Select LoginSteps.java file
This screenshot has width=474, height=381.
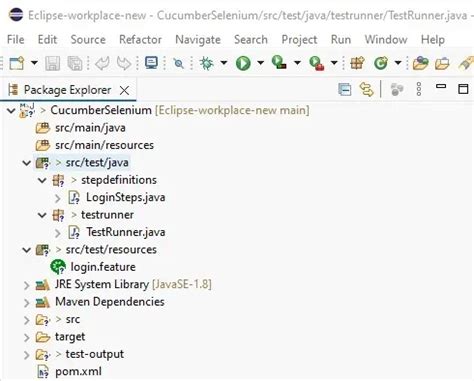pos(126,197)
